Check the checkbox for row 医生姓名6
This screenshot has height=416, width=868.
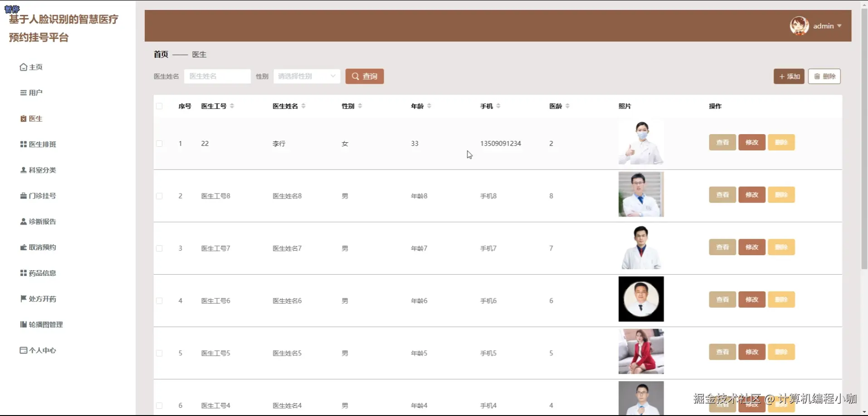(x=159, y=301)
